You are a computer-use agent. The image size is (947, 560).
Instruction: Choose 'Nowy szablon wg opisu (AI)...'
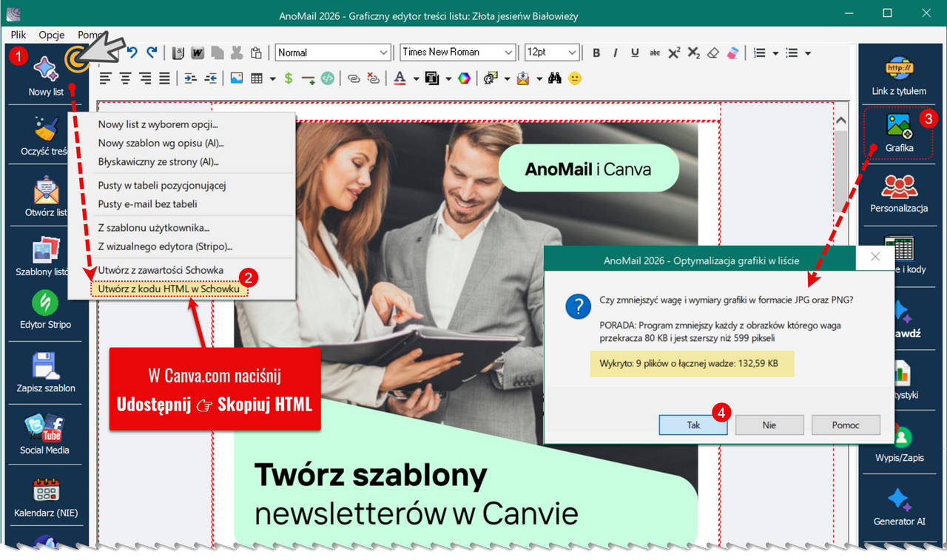tap(161, 143)
